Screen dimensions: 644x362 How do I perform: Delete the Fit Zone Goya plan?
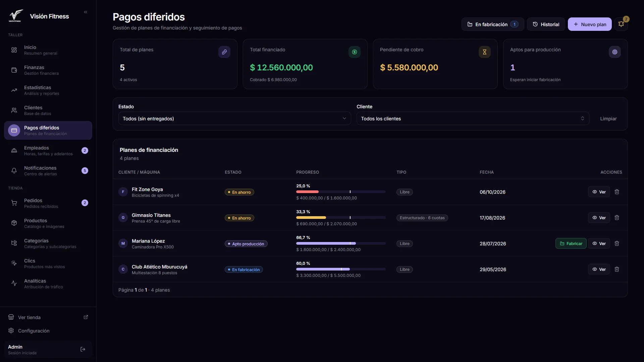[617, 192]
